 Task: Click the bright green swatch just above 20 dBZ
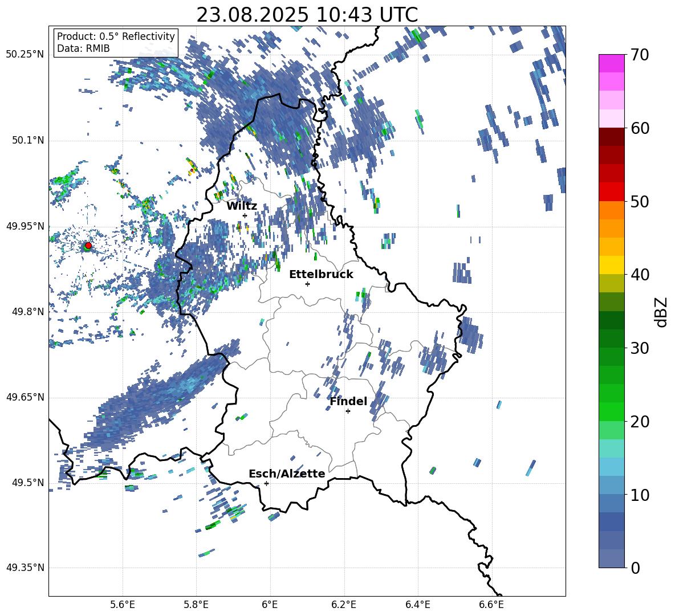tap(611, 411)
